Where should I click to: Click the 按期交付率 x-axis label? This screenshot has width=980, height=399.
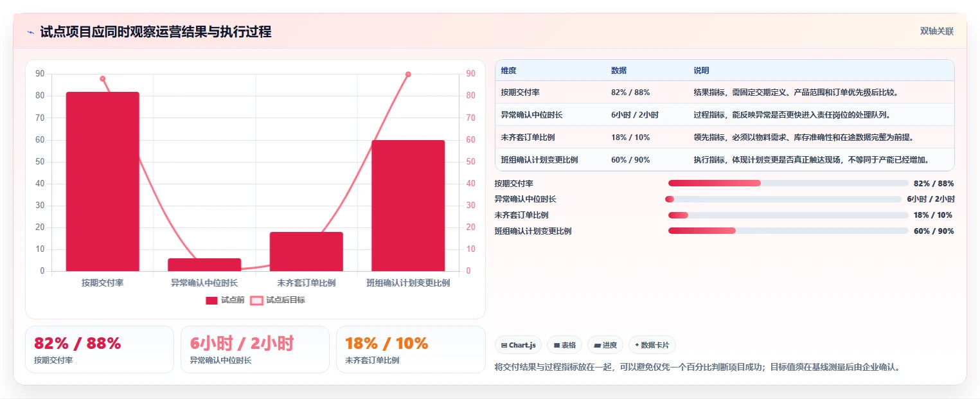103,283
